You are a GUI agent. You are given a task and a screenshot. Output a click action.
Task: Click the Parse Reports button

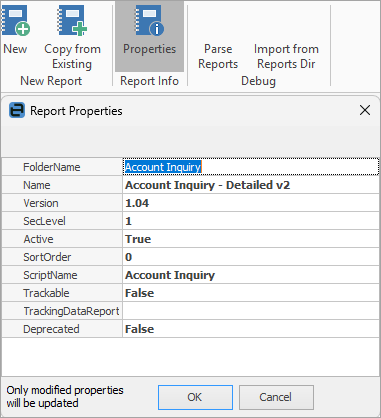[x=218, y=56]
